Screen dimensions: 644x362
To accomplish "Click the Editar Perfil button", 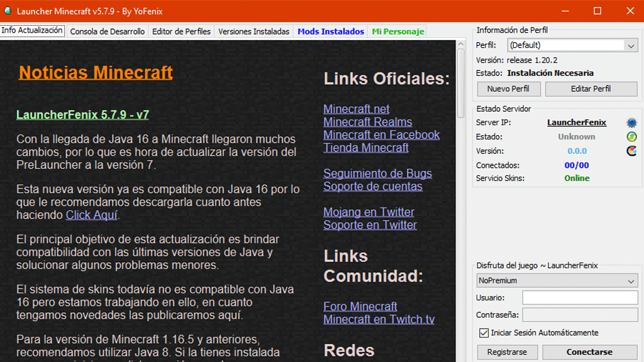I will pyautogui.click(x=591, y=89).
